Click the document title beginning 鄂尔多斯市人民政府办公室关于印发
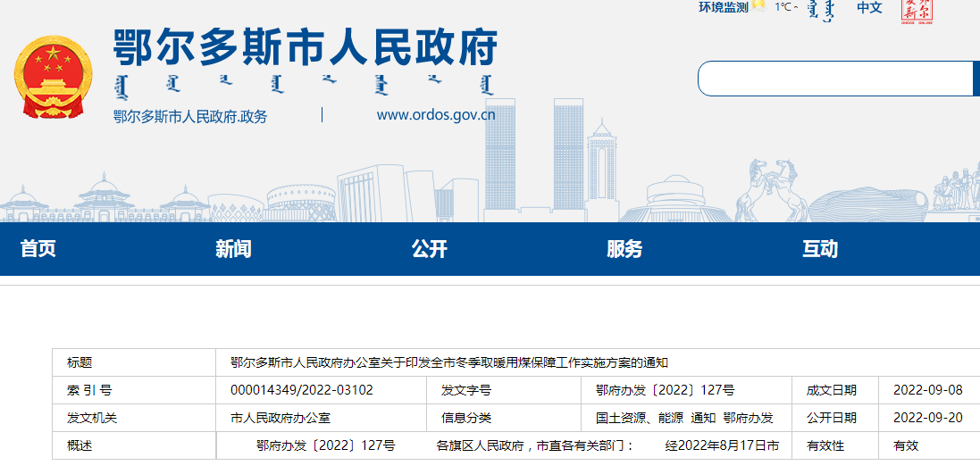Viewport: 980px width, 474px height. click(449, 362)
